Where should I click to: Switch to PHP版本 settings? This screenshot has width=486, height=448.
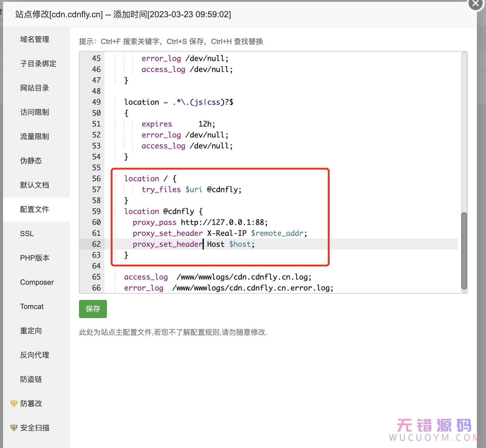tap(35, 258)
